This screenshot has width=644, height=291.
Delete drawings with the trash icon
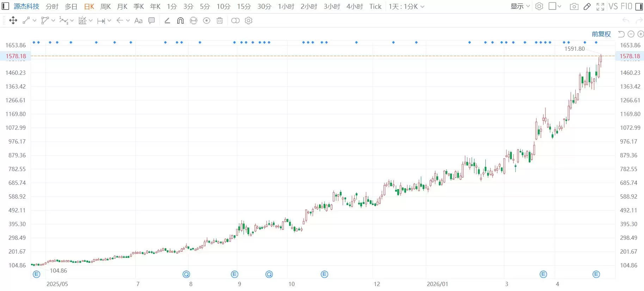pyautogui.click(x=220, y=20)
